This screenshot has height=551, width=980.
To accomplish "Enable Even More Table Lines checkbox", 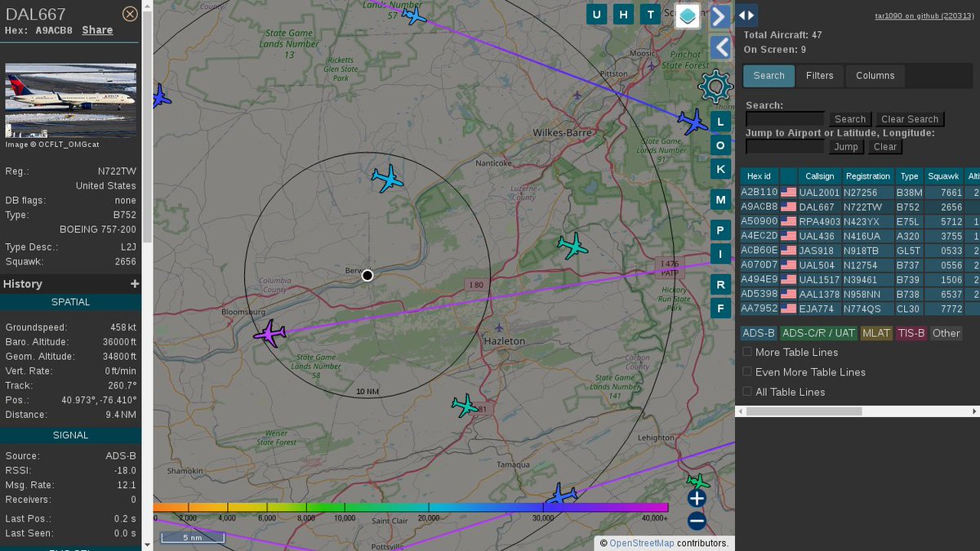I will click(747, 371).
